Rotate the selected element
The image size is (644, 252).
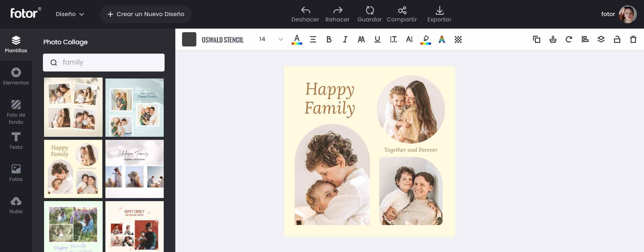569,40
